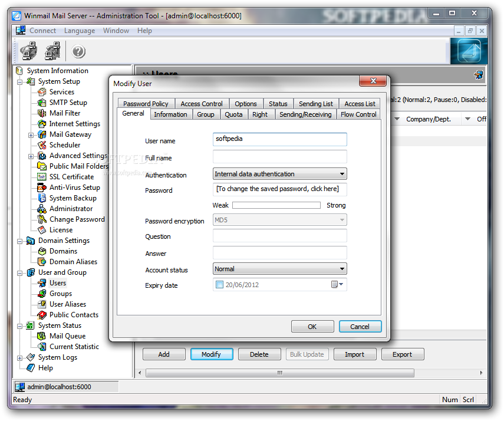This screenshot has width=504, height=421.
Task: Open the Connect menu
Action: [x=42, y=31]
